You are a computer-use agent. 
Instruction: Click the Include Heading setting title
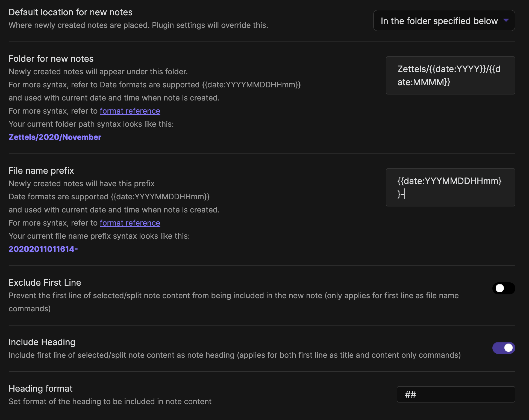coord(42,342)
